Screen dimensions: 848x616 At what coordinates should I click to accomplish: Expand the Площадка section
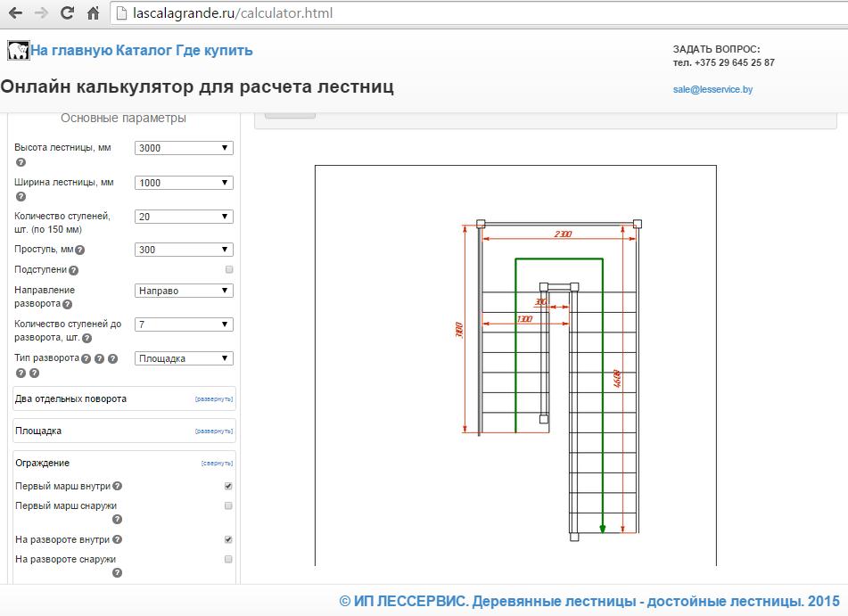(x=214, y=431)
